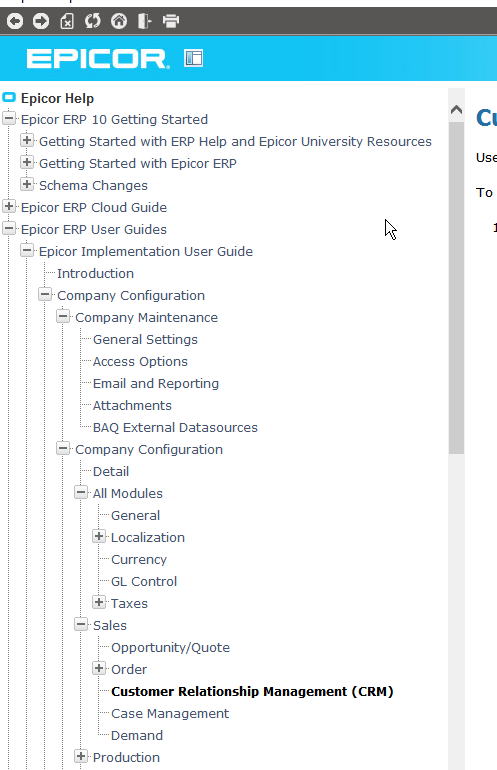
Task: Open Getting Started with ERP Help and Epicor University Resources
Action: coord(235,141)
